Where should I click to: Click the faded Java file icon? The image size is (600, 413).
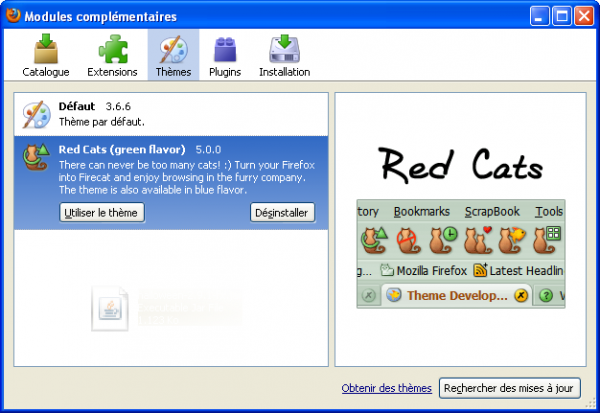click(x=110, y=309)
